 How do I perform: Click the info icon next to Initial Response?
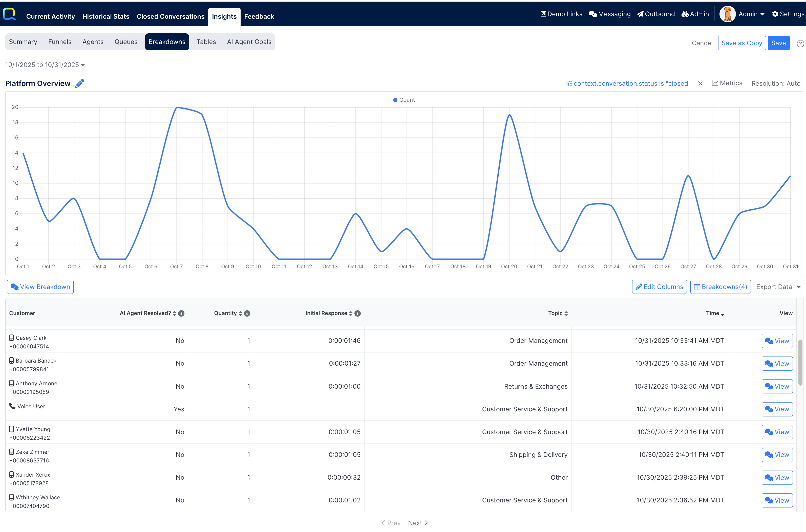(x=357, y=313)
